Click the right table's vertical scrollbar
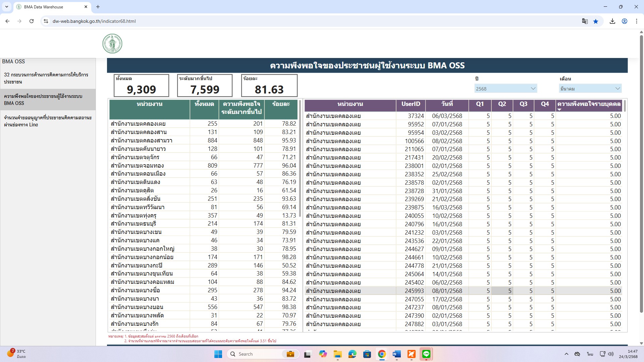 (625, 106)
